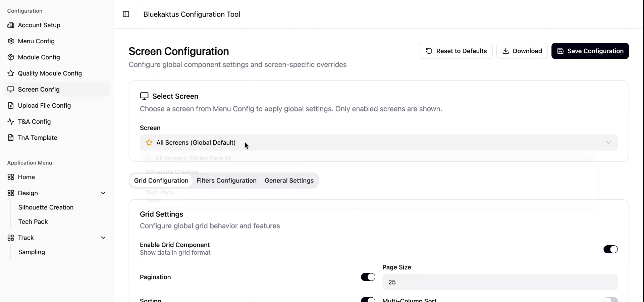Disable the Pagination toggle
Viewport: 644px width, 302px height.
click(x=368, y=277)
